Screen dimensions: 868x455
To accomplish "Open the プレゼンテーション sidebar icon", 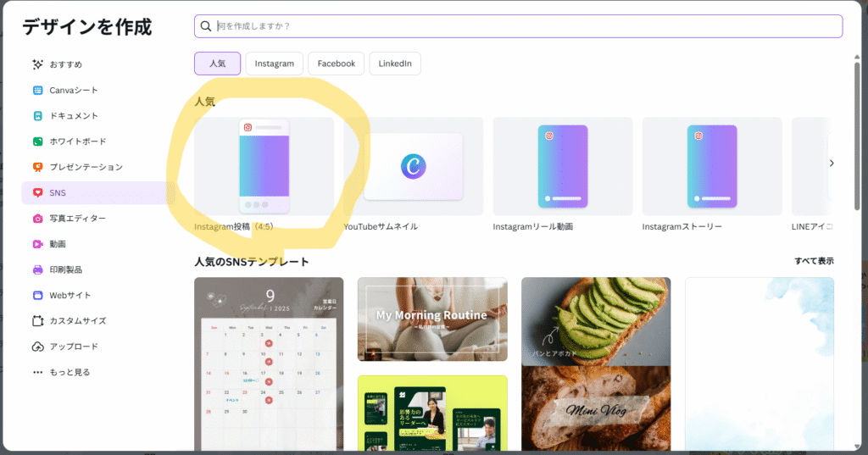I will (37, 167).
